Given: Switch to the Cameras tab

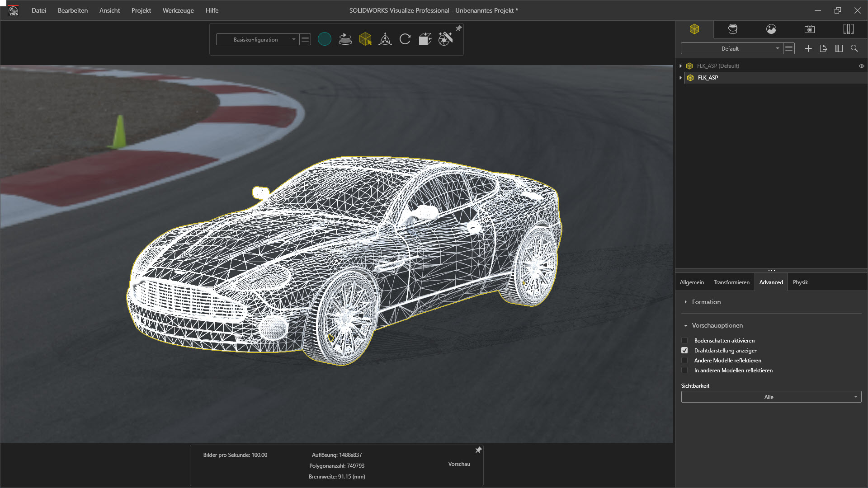Looking at the screenshot, I should (810, 29).
